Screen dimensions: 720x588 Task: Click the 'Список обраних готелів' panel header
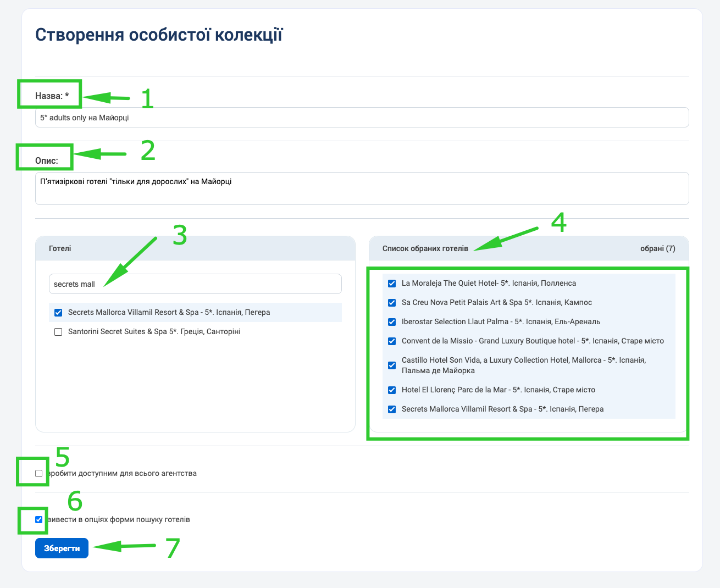425,248
